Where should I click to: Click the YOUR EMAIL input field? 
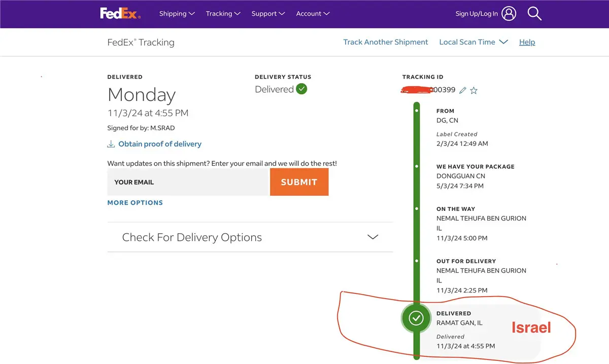(x=187, y=182)
